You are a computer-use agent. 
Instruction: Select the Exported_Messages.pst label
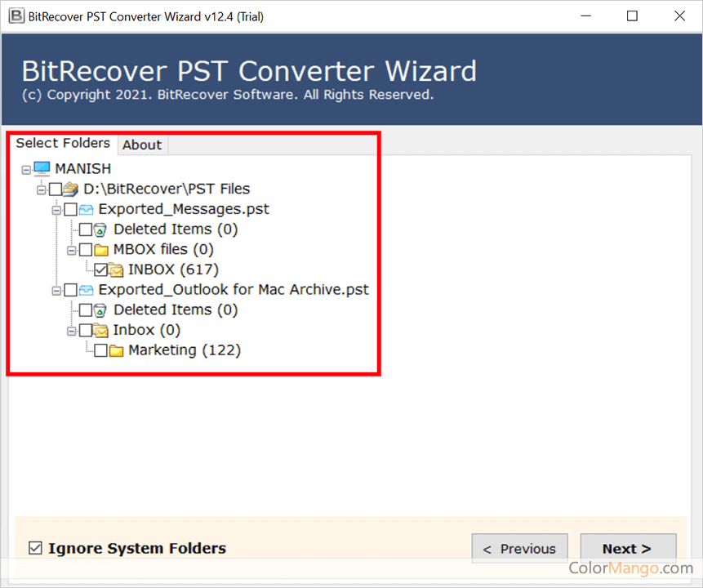(x=184, y=209)
